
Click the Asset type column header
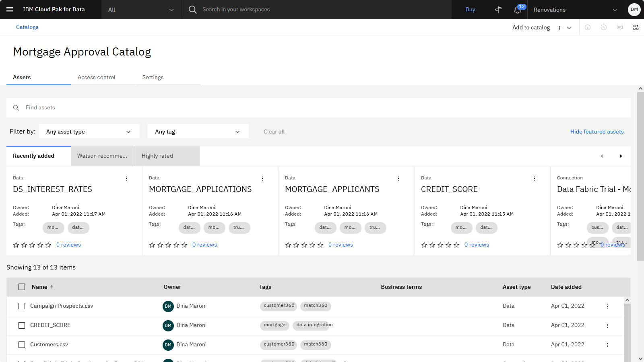tap(517, 287)
